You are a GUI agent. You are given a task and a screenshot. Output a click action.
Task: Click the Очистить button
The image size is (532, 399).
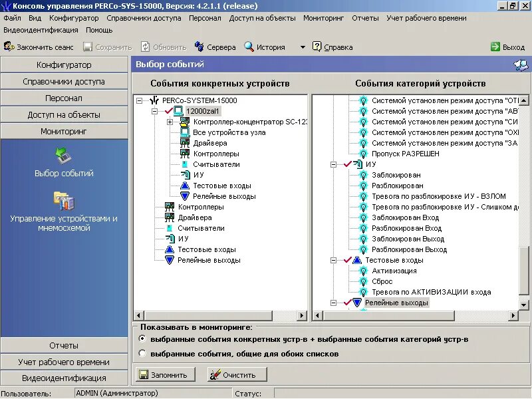237,374
